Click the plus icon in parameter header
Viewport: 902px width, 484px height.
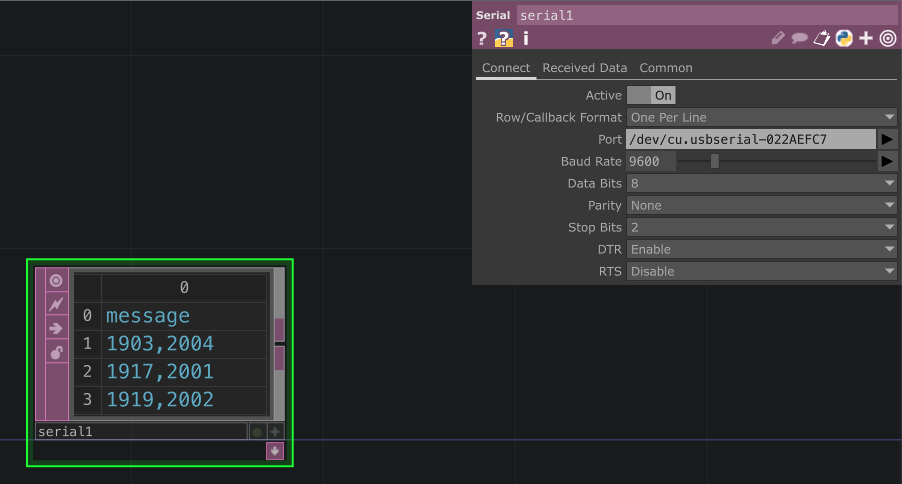tap(866, 39)
